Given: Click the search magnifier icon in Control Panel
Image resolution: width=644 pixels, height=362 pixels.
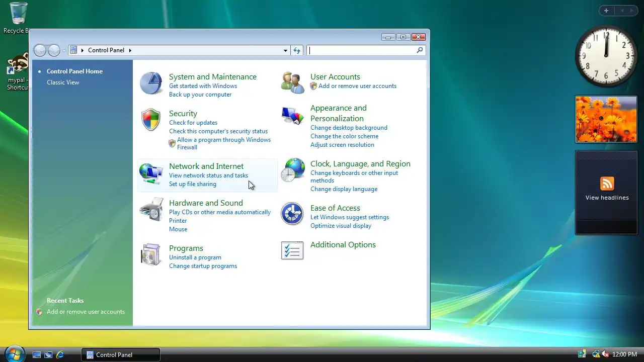Looking at the screenshot, I should click(x=420, y=50).
